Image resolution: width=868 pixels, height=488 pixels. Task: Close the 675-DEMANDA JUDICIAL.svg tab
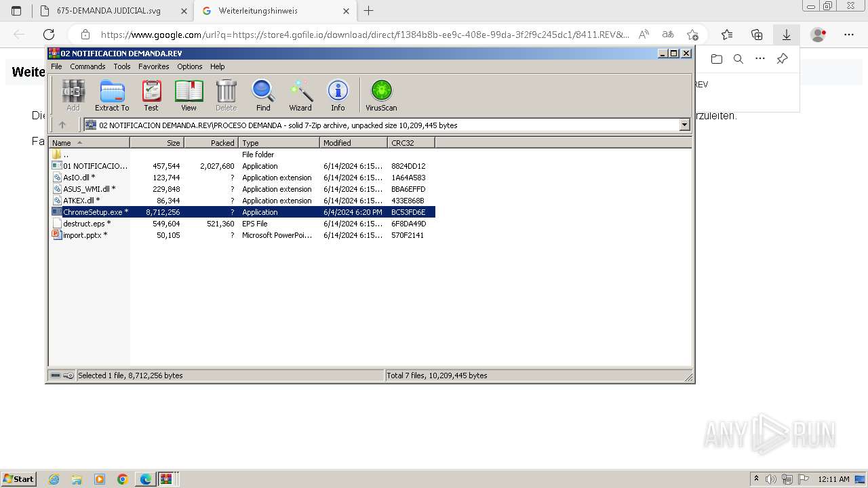pos(184,11)
